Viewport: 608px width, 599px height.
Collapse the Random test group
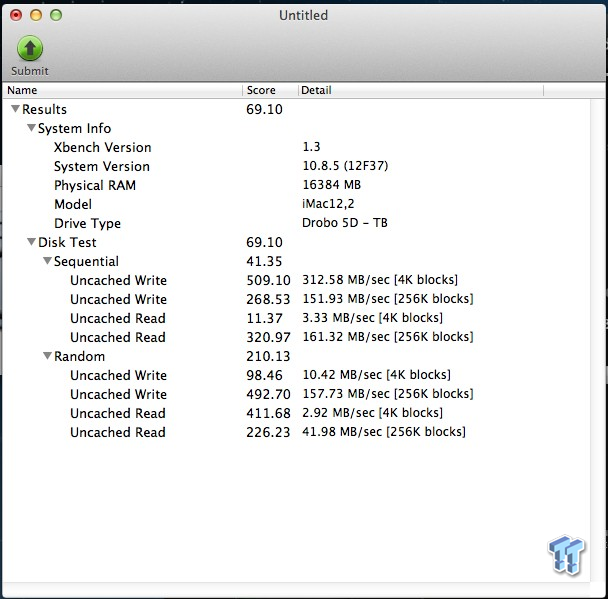coord(47,356)
